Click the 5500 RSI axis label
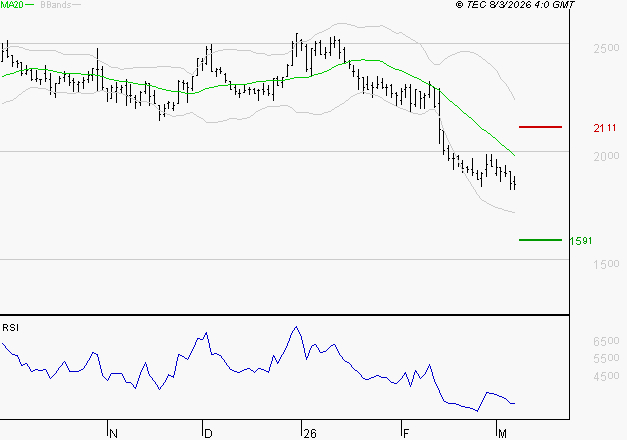627x440 pixels. 606,358
